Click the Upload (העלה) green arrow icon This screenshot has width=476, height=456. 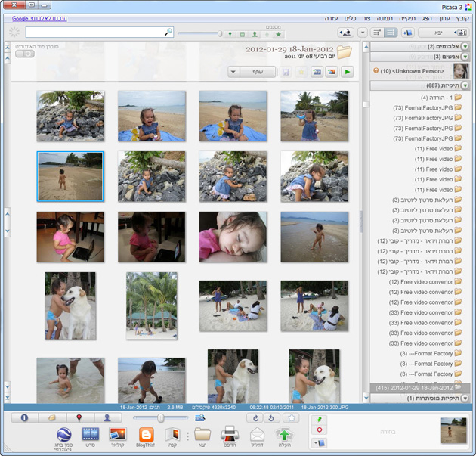(x=284, y=436)
